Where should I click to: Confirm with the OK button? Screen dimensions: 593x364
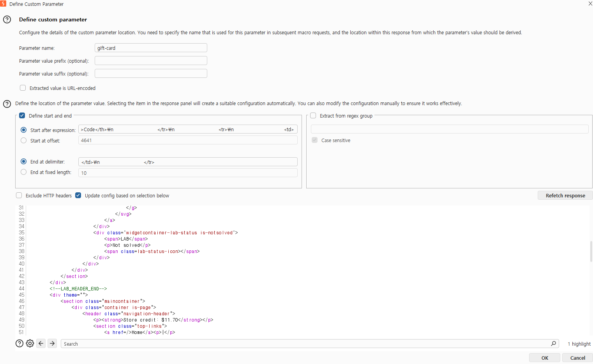pyautogui.click(x=545, y=358)
